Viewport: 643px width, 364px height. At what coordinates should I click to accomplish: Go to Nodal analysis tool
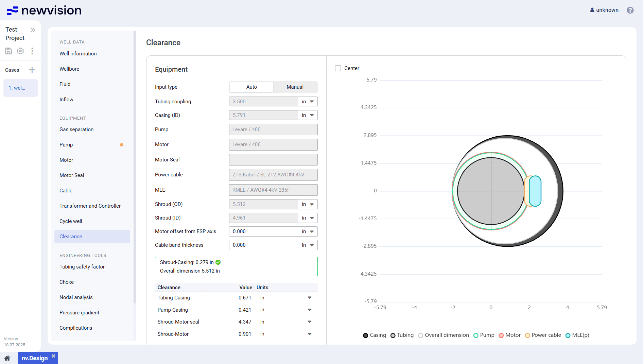[76, 297]
